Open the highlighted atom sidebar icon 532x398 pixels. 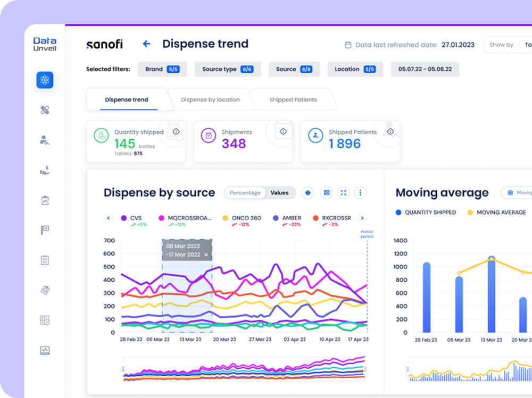[x=45, y=80]
